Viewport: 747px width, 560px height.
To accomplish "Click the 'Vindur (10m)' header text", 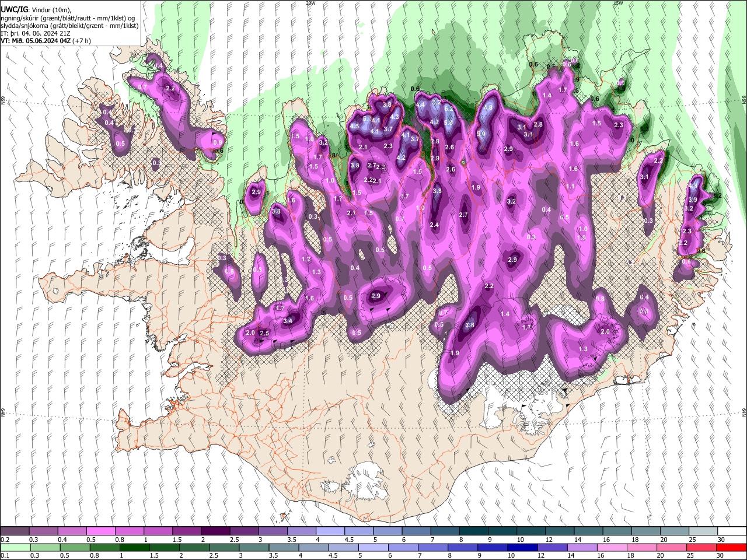I will pos(50,10).
